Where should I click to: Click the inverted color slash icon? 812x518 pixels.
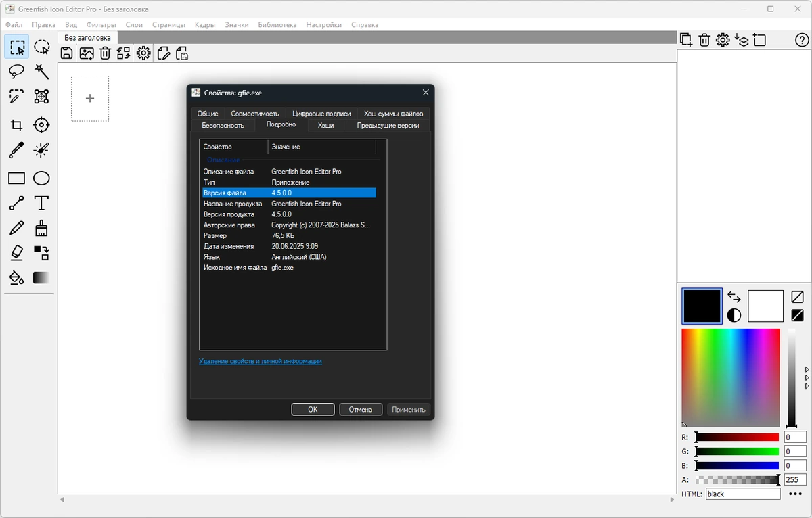point(798,315)
